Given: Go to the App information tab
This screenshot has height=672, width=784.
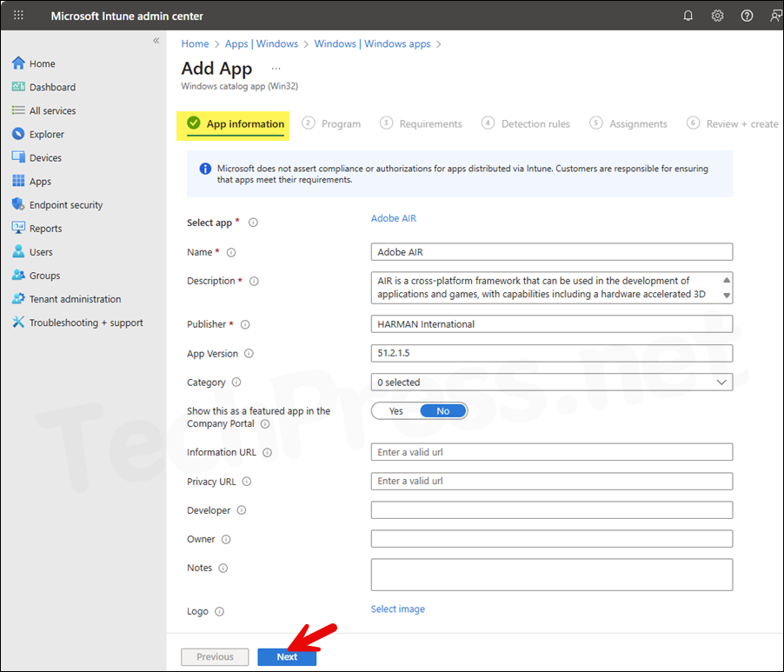Looking at the screenshot, I should tap(235, 123).
